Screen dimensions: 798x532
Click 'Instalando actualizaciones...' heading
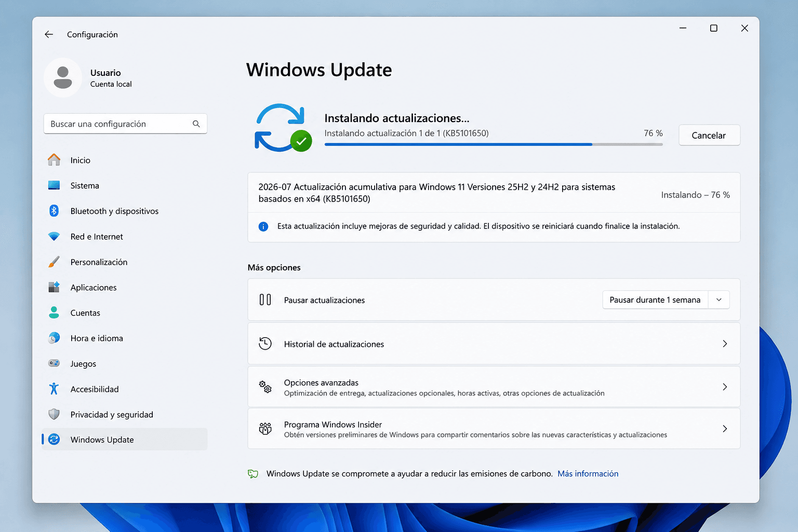[x=397, y=118]
